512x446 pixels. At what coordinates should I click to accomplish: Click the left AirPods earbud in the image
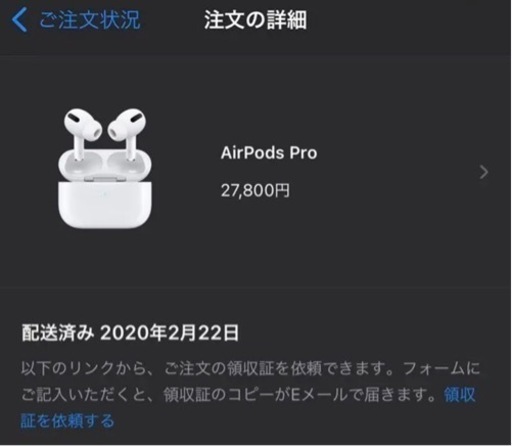(x=82, y=133)
